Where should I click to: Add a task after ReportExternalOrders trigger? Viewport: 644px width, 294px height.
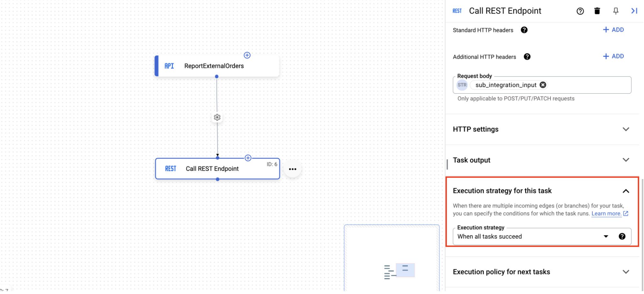(247, 55)
